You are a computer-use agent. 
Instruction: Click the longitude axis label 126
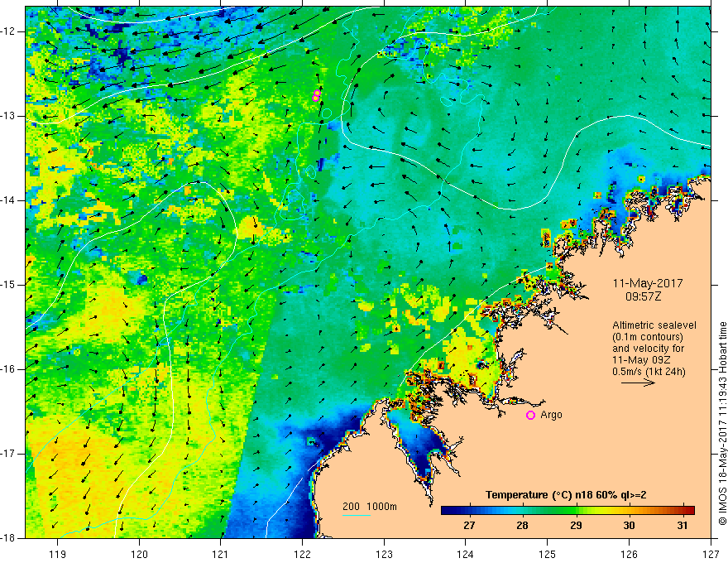tap(629, 554)
